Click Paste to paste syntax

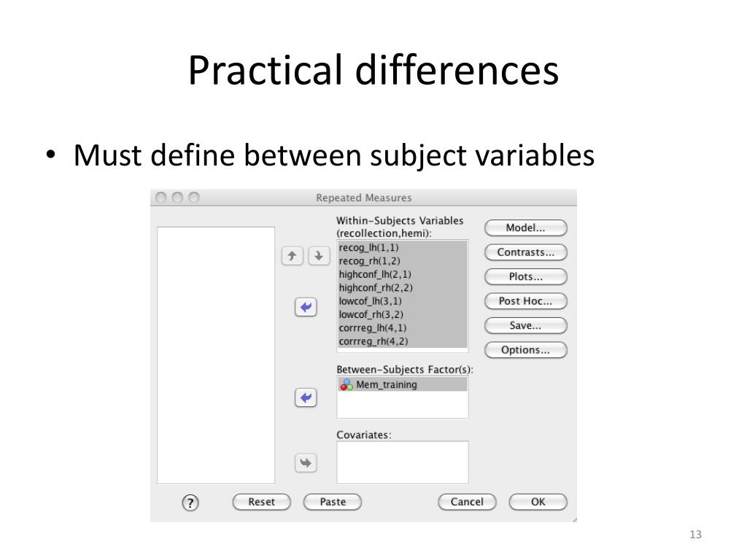point(333,502)
